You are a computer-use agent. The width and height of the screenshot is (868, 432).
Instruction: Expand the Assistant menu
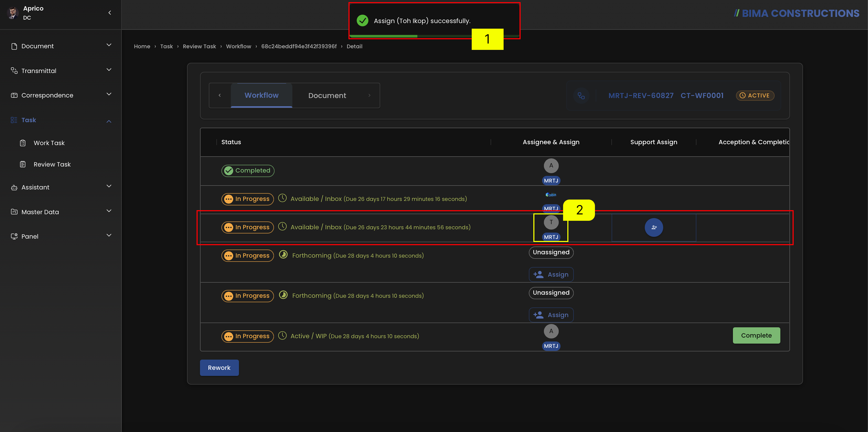click(109, 186)
